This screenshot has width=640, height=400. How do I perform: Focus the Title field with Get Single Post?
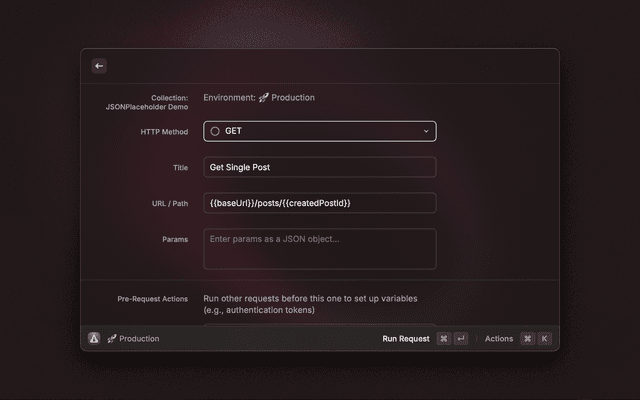click(x=319, y=167)
